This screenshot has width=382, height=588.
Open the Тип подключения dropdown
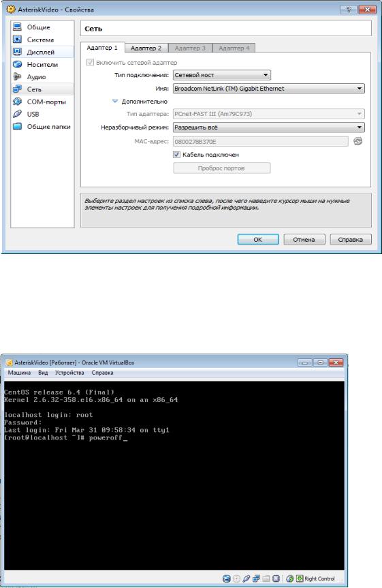(221, 75)
